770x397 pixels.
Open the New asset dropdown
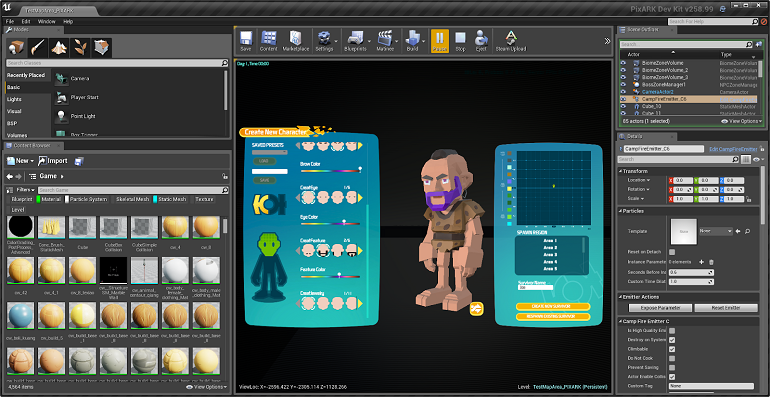20,161
